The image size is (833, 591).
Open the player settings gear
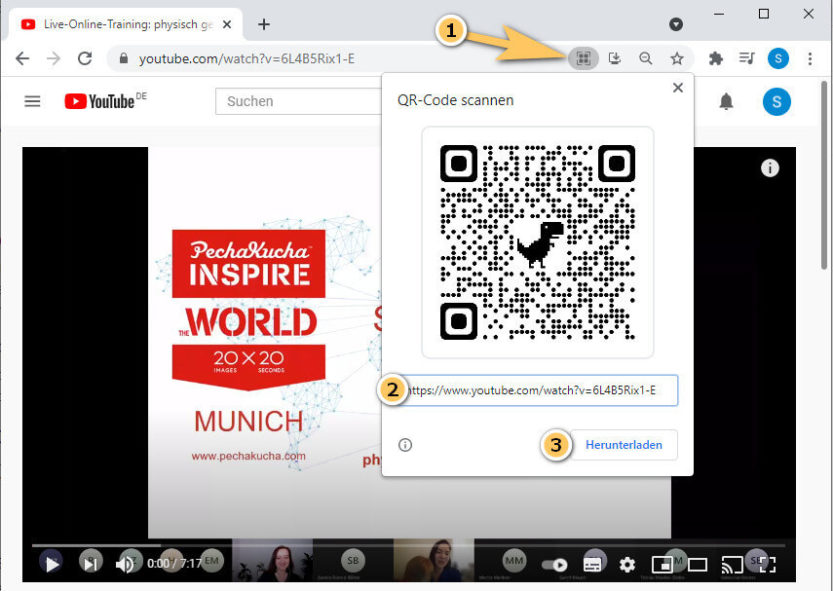(x=627, y=564)
